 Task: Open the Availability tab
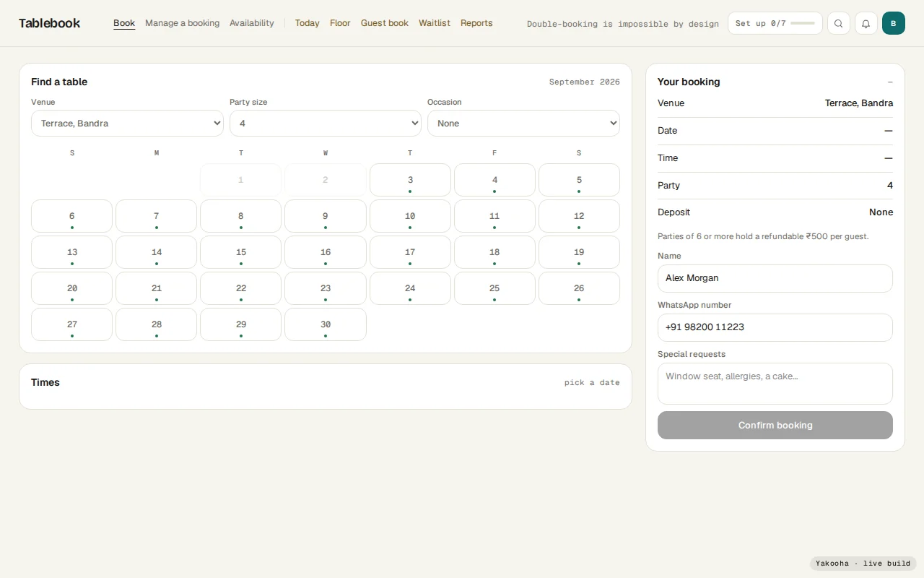point(252,23)
